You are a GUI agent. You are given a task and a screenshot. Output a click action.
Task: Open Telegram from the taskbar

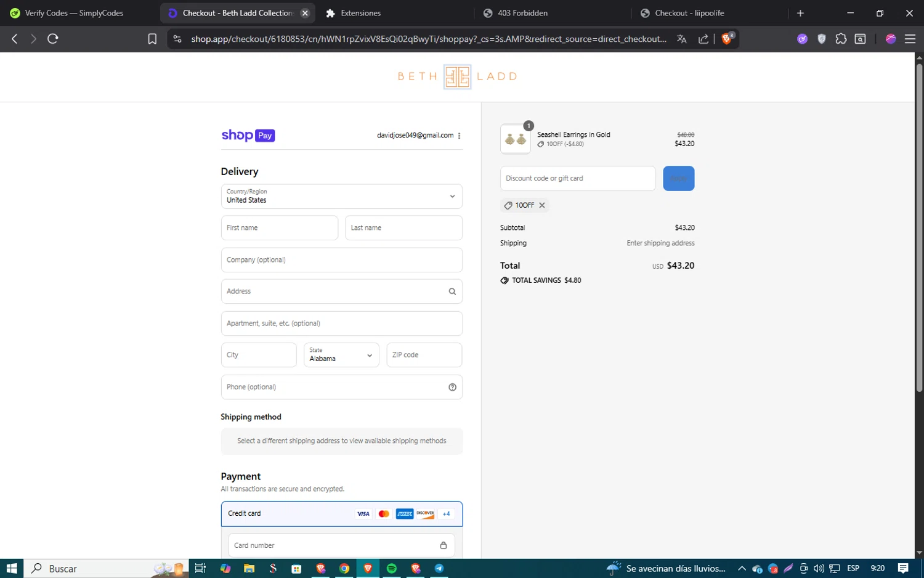439,568
